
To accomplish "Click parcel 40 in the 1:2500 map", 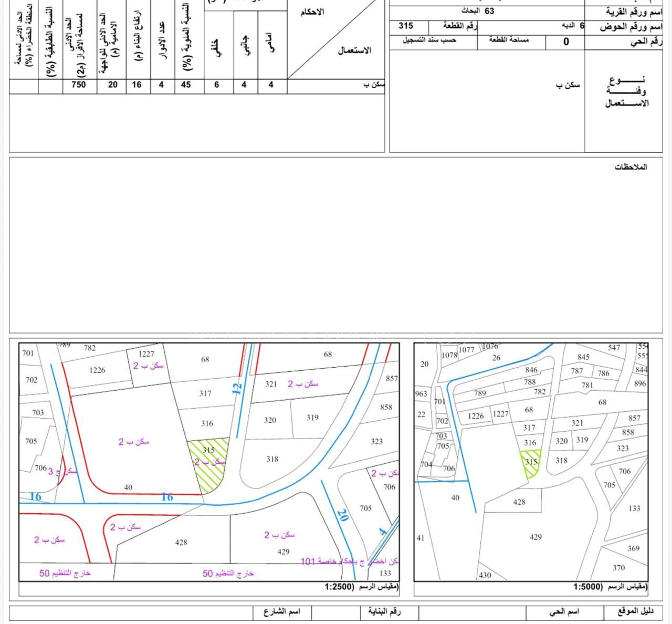I will pos(128,487).
